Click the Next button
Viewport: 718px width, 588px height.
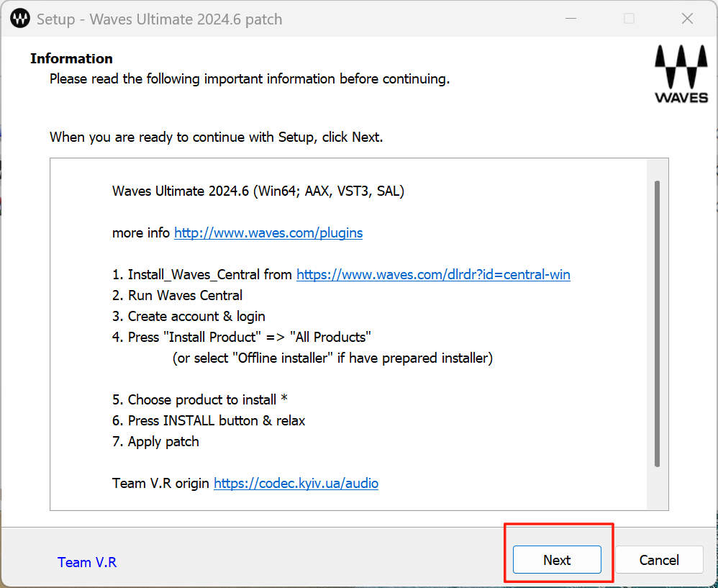557,560
